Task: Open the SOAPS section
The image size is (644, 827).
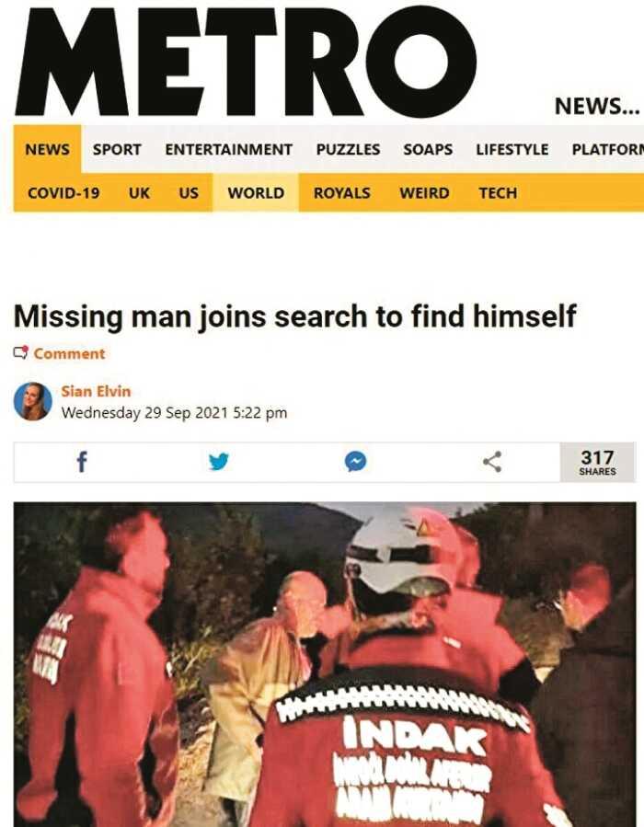Action: (428, 149)
